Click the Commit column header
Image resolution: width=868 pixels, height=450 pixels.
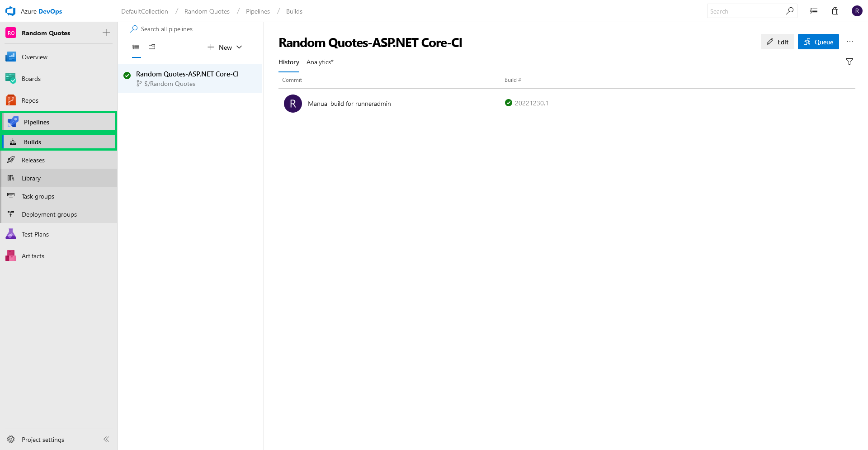click(292, 80)
